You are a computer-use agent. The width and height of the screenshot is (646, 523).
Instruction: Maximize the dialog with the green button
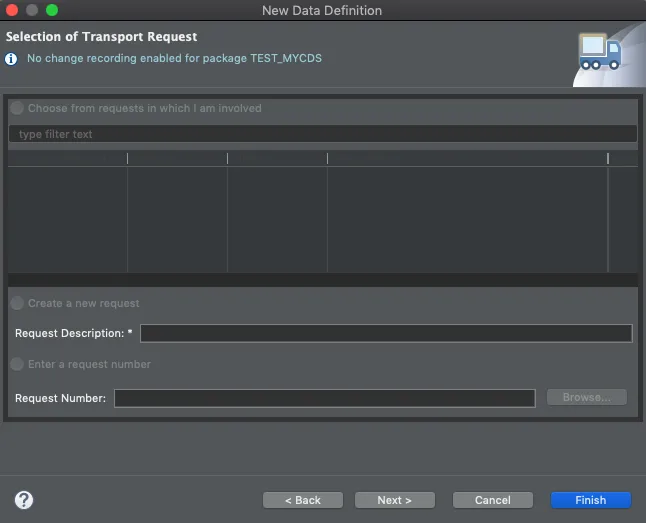[52, 10]
